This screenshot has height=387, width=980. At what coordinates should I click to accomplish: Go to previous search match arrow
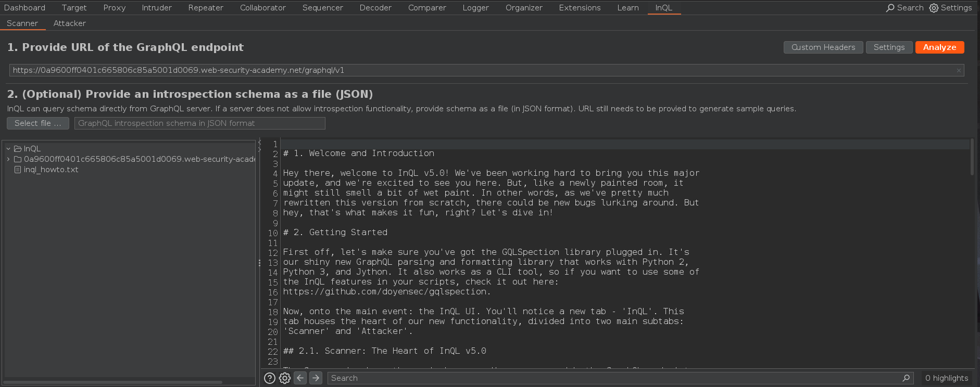[x=300, y=378]
